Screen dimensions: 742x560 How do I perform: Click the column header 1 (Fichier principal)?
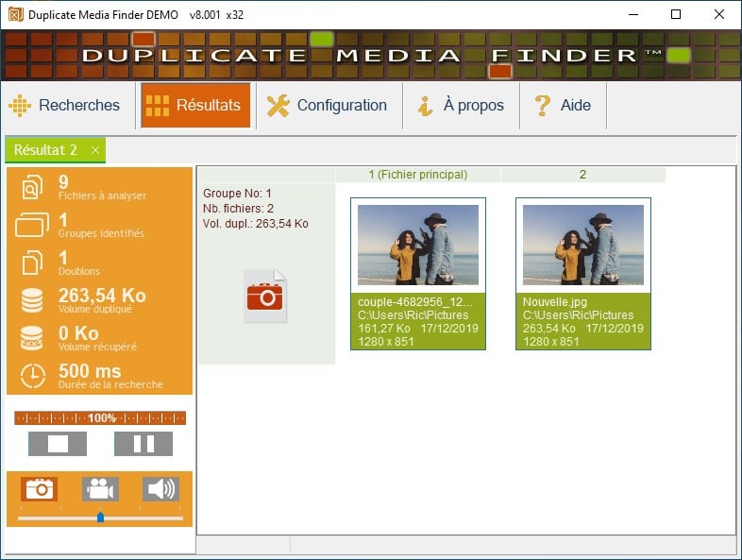coord(417,175)
